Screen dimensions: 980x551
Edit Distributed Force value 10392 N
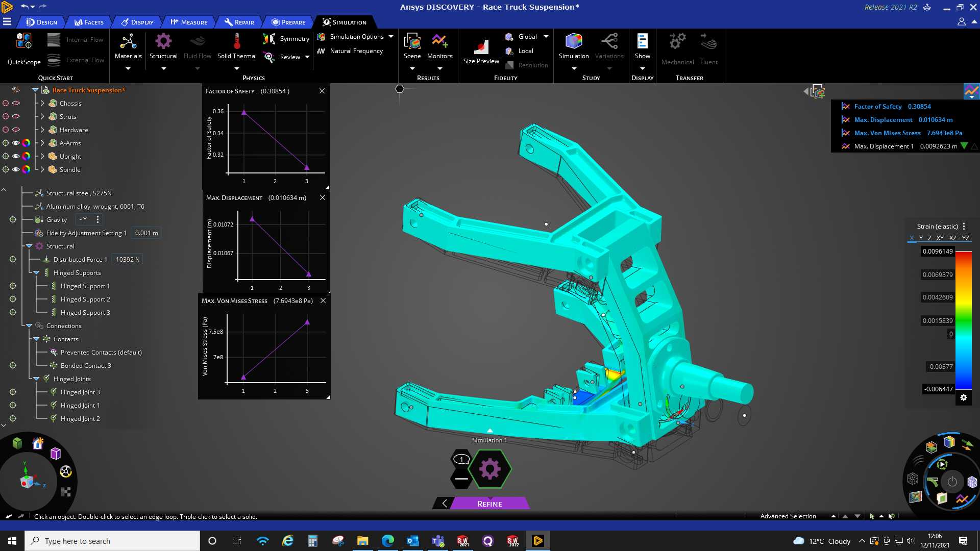pos(128,260)
